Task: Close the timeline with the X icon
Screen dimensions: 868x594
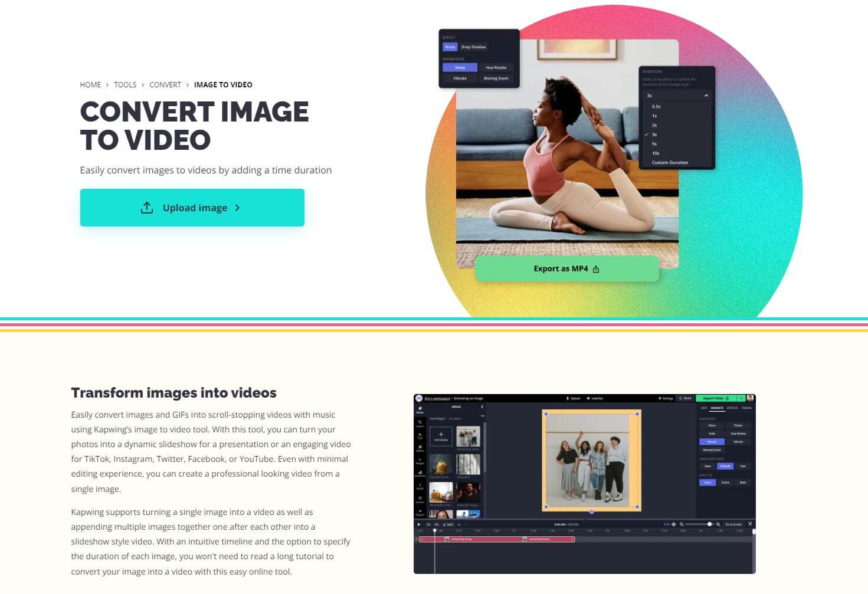Action: tap(750, 523)
